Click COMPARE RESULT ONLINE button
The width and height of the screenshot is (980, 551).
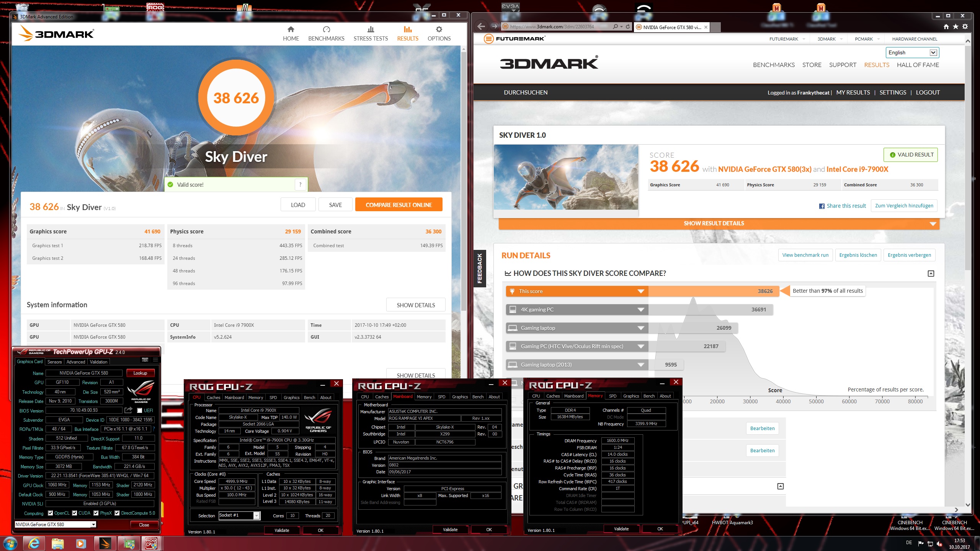click(399, 205)
